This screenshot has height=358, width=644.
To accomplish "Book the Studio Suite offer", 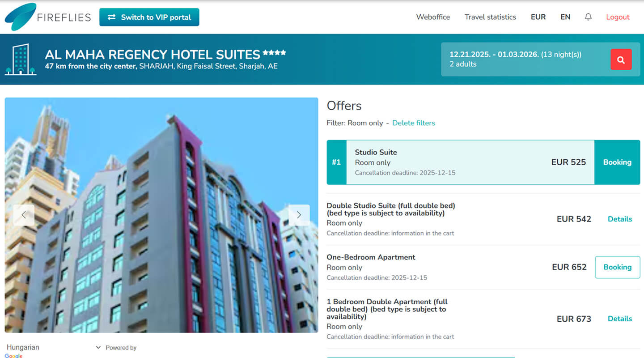I will point(617,162).
